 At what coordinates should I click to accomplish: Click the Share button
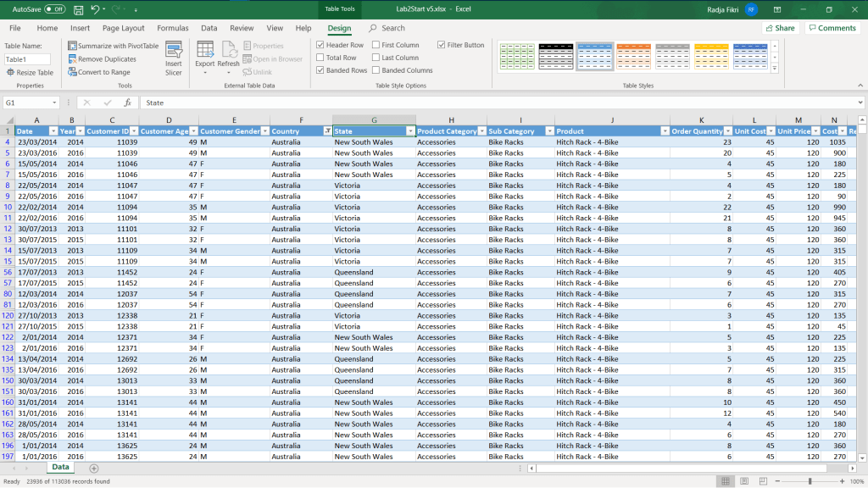(780, 28)
